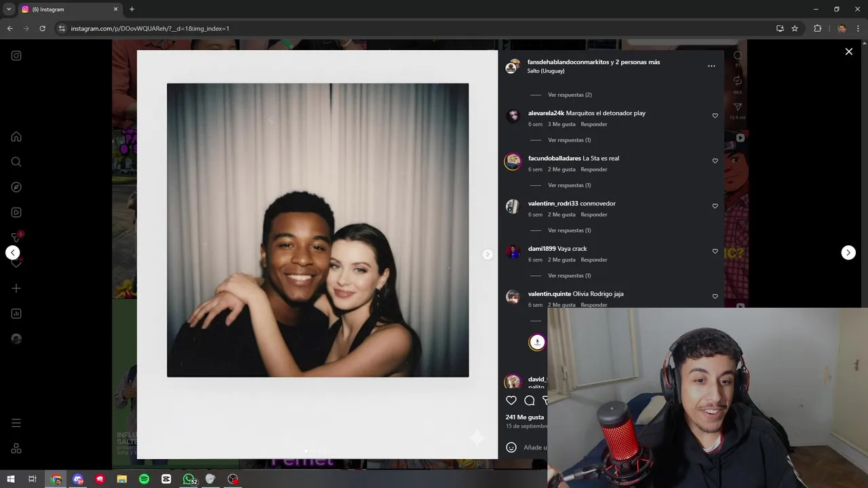The height and width of the screenshot is (488, 868).
Task: Click the create new post plus icon
Action: tap(16, 288)
